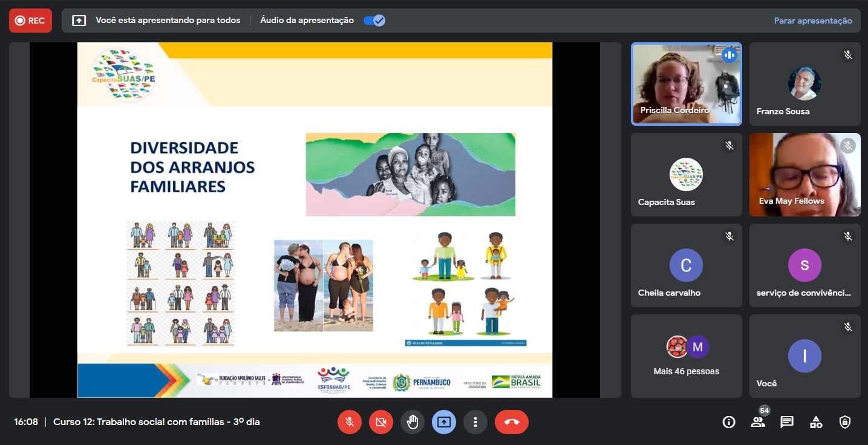Click the shared slide presentation area

click(x=315, y=220)
